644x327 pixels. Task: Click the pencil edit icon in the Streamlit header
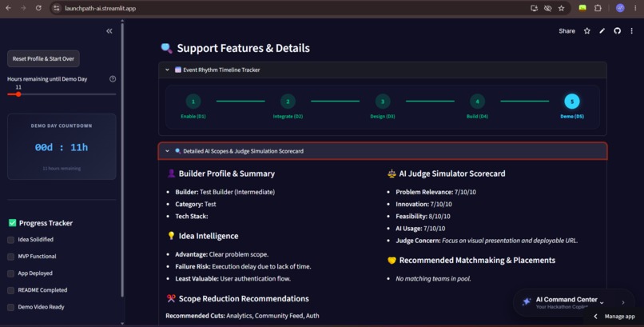602,31
